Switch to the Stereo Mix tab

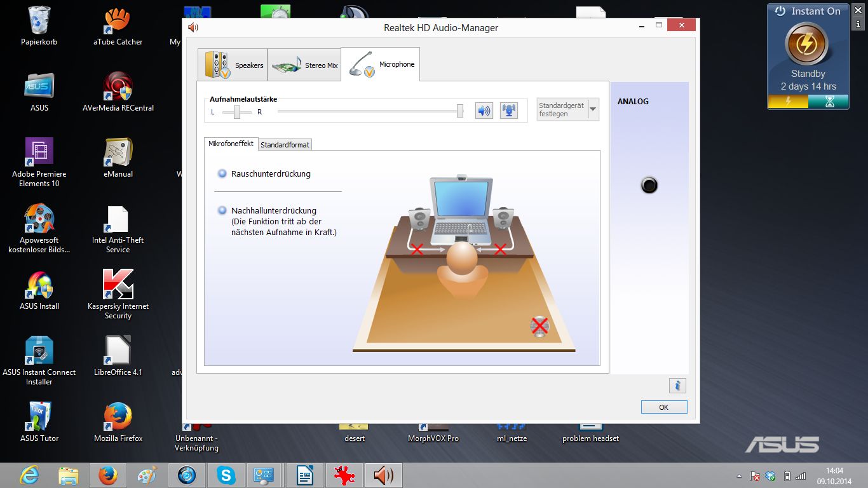(x=304, y=65)
